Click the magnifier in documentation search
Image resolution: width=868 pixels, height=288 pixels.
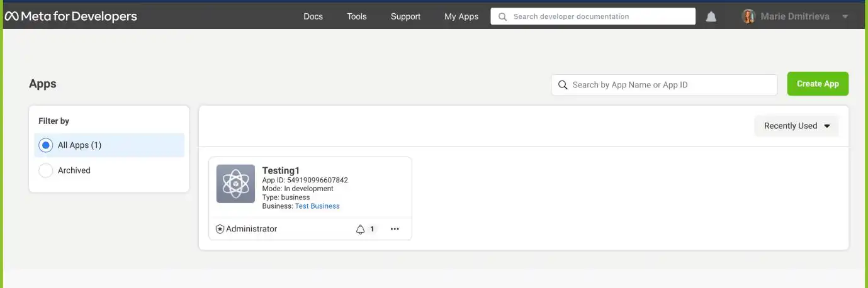coord(502,17)
